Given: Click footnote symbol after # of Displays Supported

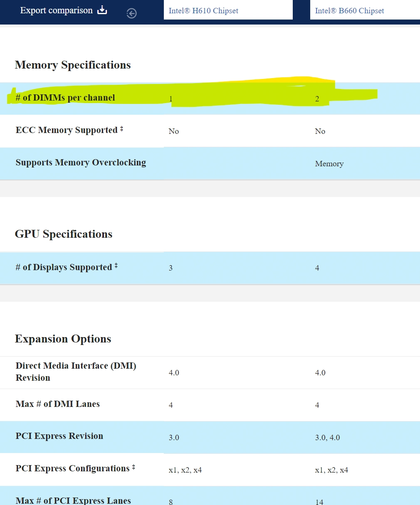Looking at the screenshot, I should tap(116, 266).
